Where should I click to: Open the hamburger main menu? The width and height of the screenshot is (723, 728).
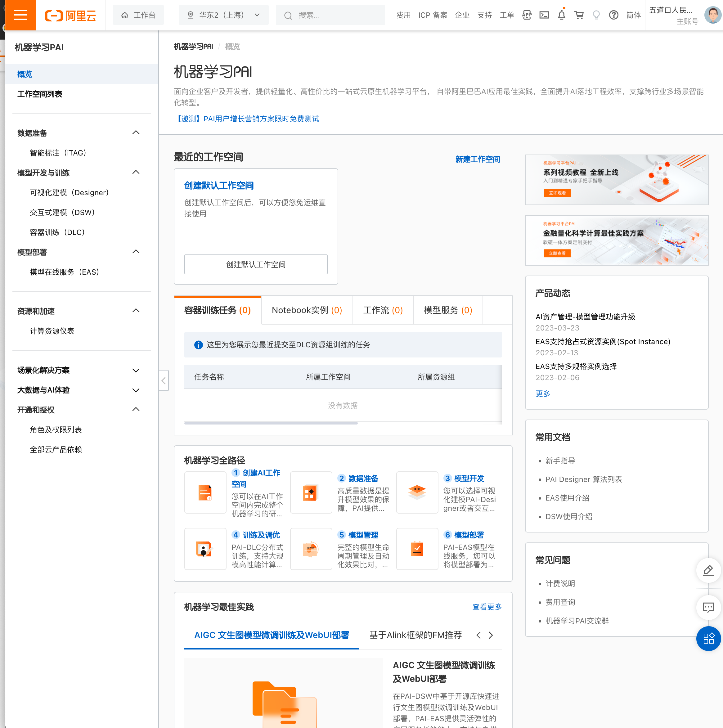(x=20, y=15)
